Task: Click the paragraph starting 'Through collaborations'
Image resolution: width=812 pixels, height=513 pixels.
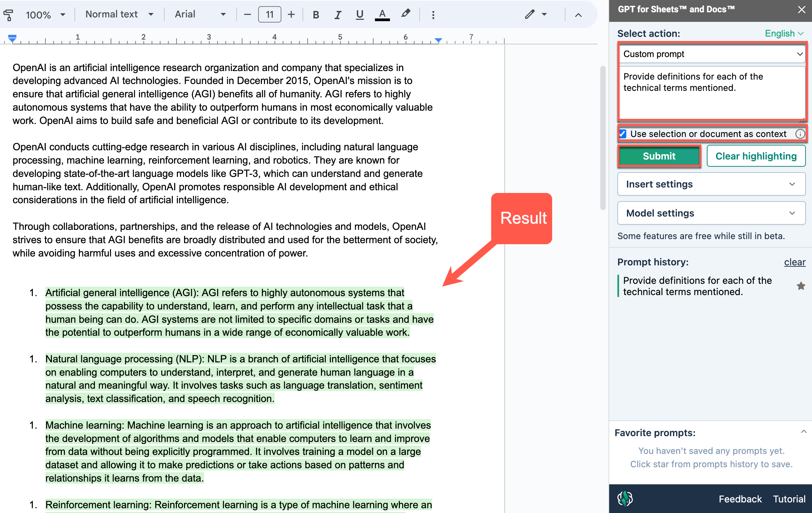Action: [x=225, y=240]
